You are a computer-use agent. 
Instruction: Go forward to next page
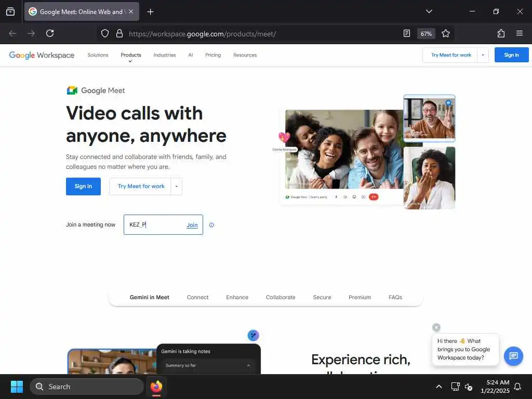[x=31, y=33]
